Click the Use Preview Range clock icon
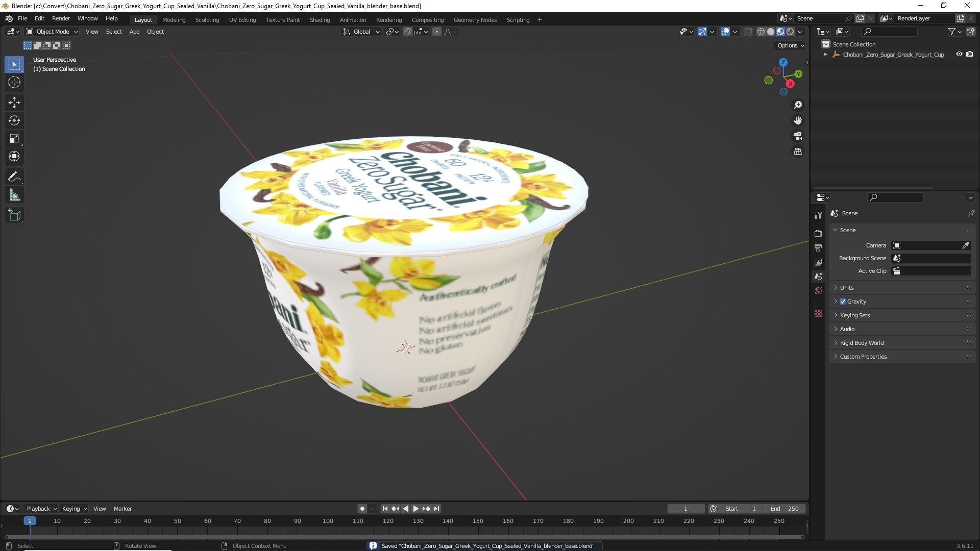This screenshot has height=551, width=980. (x=713, y=509)
